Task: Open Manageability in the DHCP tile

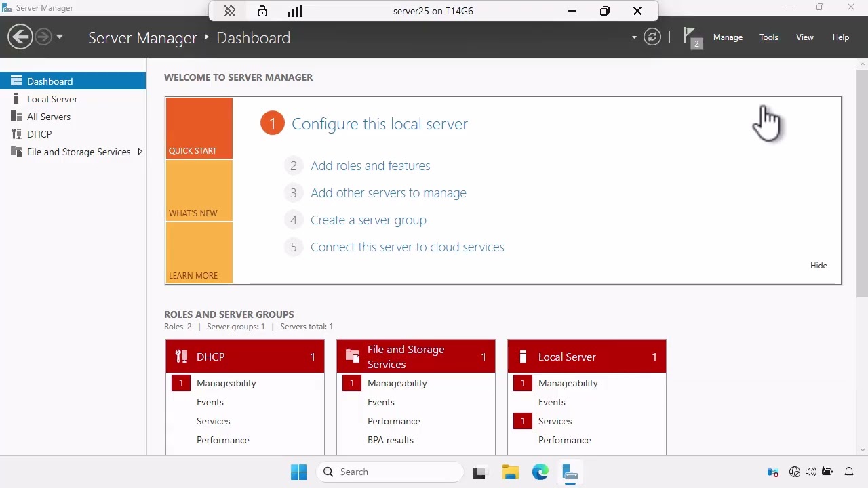Action: click(226, 383)
